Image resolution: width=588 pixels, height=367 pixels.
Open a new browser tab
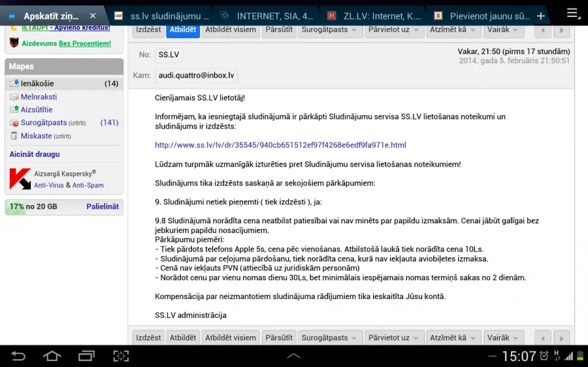[541, 16]
